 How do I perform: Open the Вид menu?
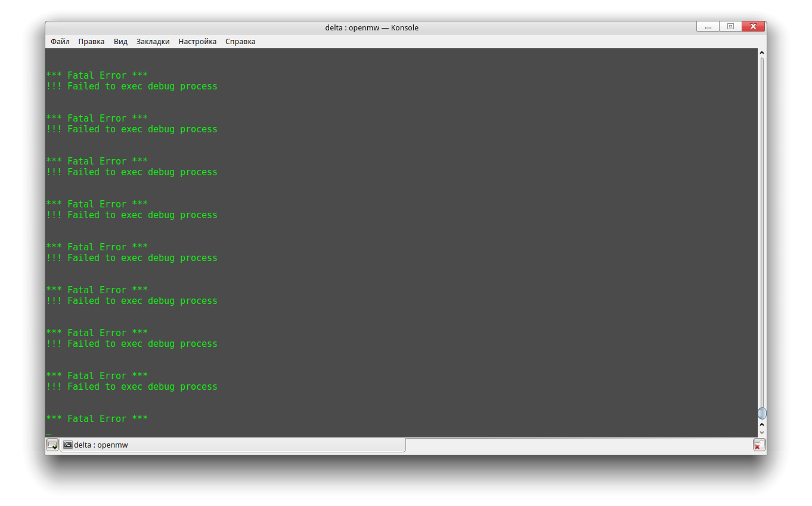coord(120,42)
